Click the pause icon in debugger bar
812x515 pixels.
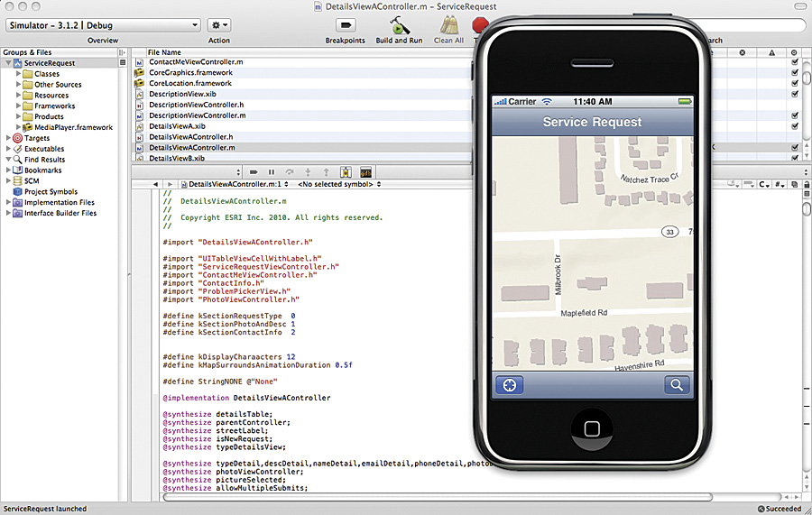pos(272,172)
